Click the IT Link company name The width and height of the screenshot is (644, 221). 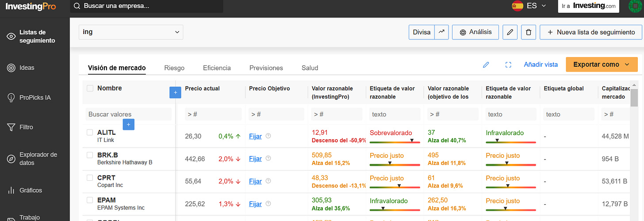[x=106, y=140]
